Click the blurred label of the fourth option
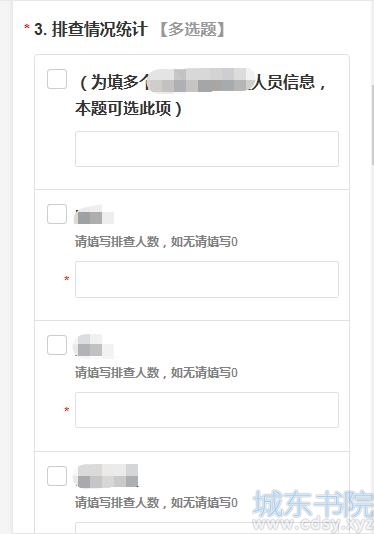374x534 pixels. (x=106, y=476)
